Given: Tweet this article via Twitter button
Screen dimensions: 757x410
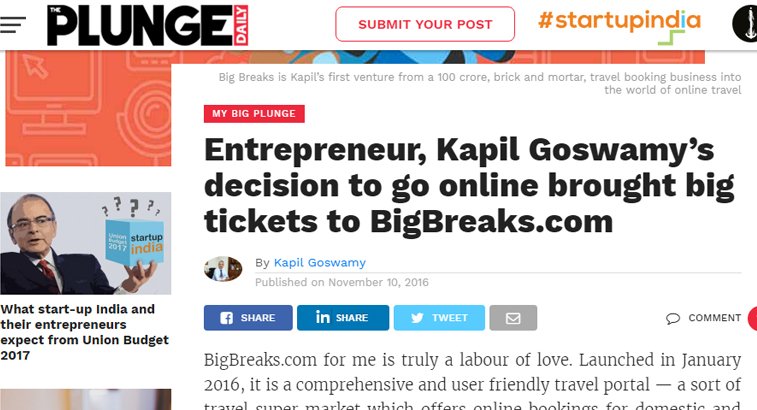Looking at the screenshot, I should point(438,318).
